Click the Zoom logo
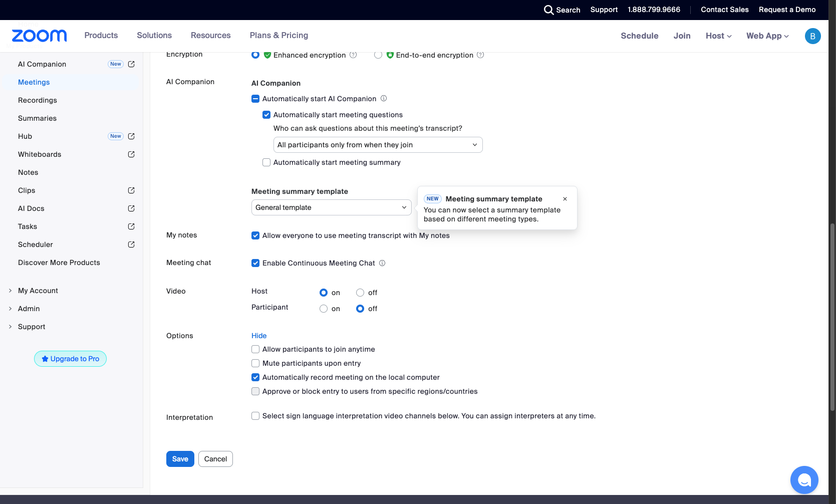Viewport: 836px width, 504px height. (39, 36)
